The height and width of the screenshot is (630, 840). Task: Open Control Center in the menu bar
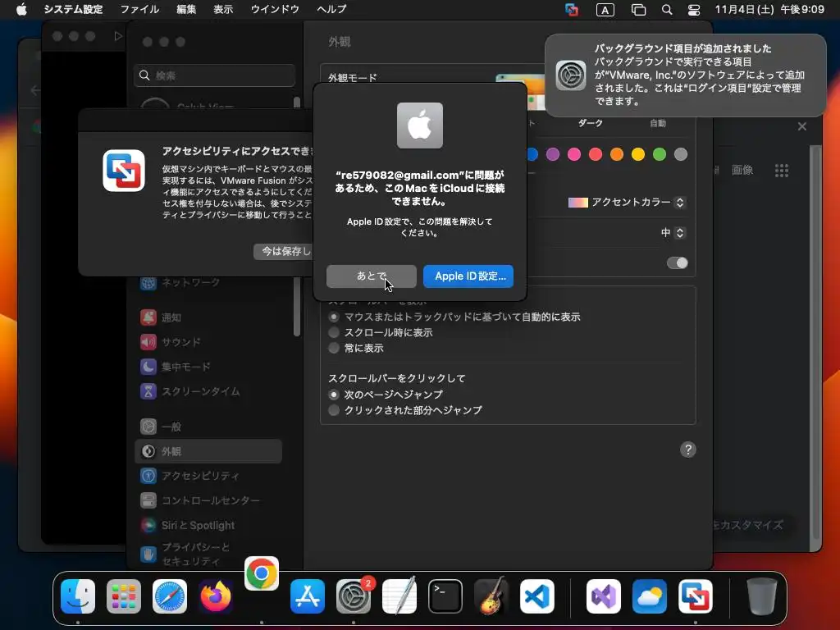[x=694, y=10]
